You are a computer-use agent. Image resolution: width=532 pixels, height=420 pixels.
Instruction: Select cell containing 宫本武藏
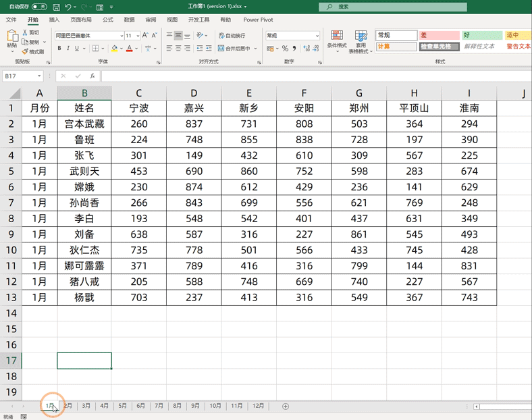(84, 124)
